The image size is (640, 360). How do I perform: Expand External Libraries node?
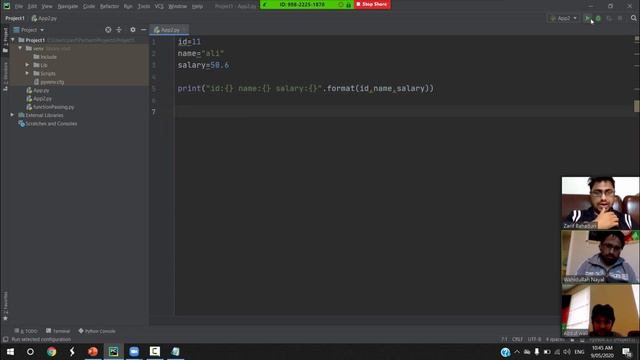[12, 115]
